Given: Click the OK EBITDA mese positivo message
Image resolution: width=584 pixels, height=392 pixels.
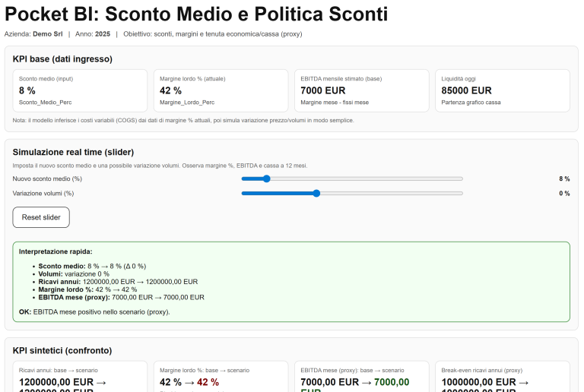Looking at the screenshot, I should (94, 311).
